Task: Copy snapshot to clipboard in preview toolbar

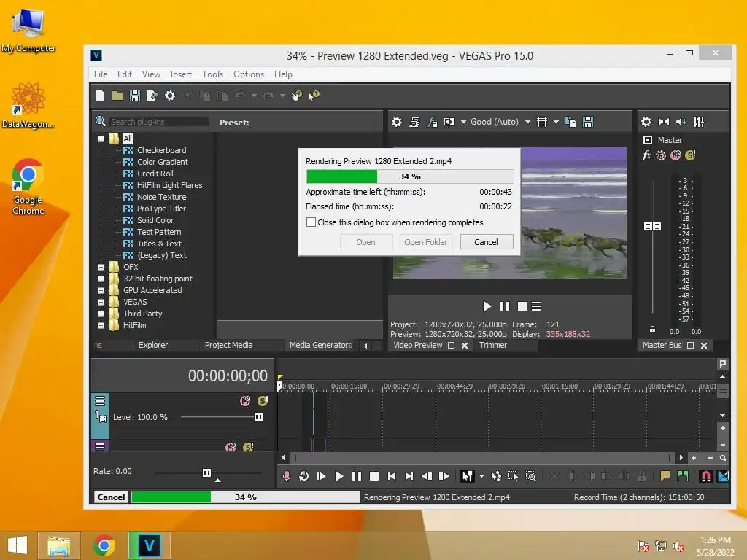Action: [x=570, y=122]
